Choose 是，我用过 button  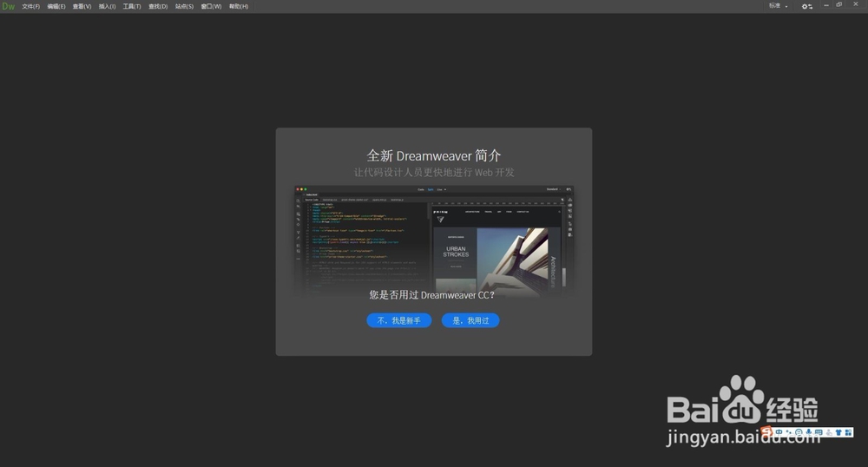(470, 320)
